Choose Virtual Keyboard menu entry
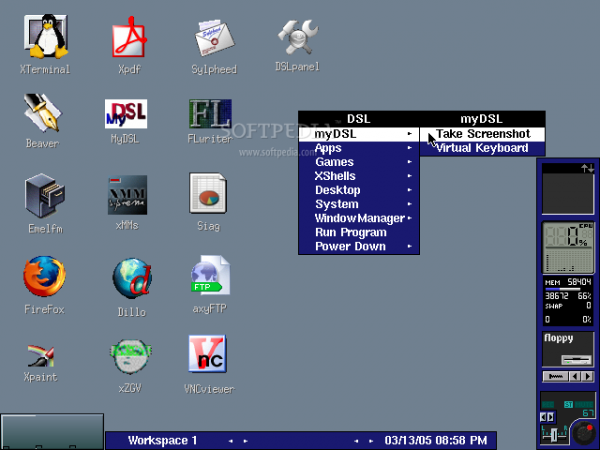The width and height of the screenshot is (600, 450). pos(482,148)
